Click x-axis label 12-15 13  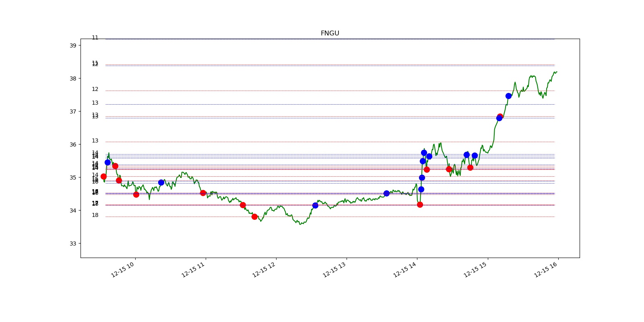click(x=334, y=270)
